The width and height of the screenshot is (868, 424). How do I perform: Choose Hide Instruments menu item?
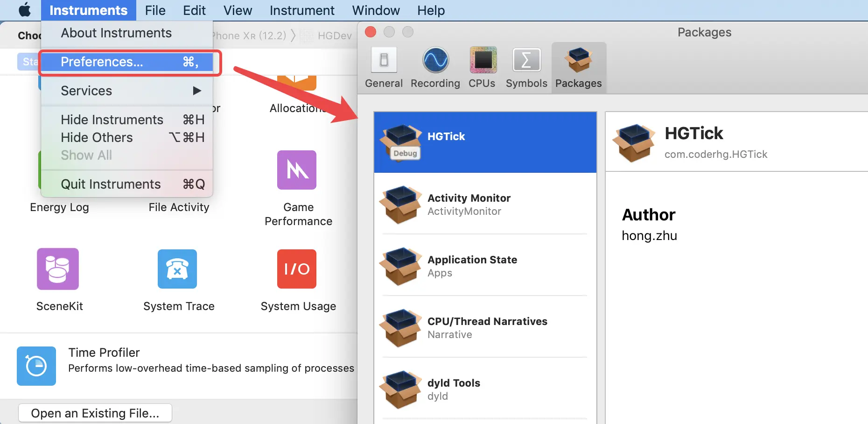(x=127, y=120)
